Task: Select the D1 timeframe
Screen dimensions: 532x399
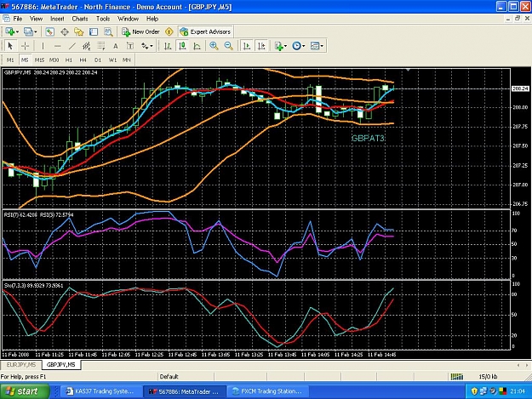Action: tap(98, 60)
